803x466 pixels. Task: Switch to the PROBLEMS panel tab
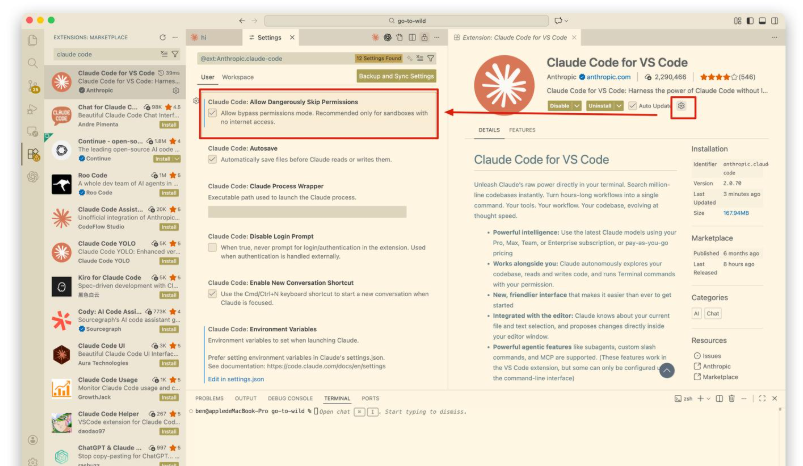point(209,398)
